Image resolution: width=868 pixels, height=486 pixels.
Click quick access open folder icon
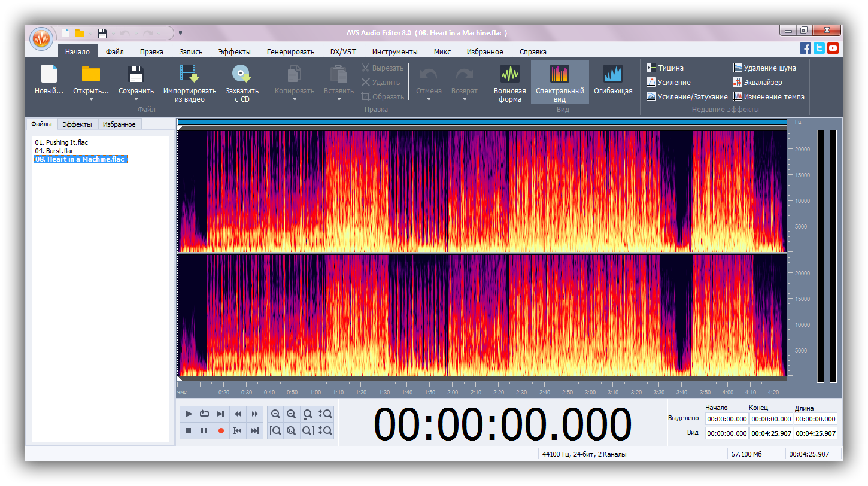click(80, 33)
